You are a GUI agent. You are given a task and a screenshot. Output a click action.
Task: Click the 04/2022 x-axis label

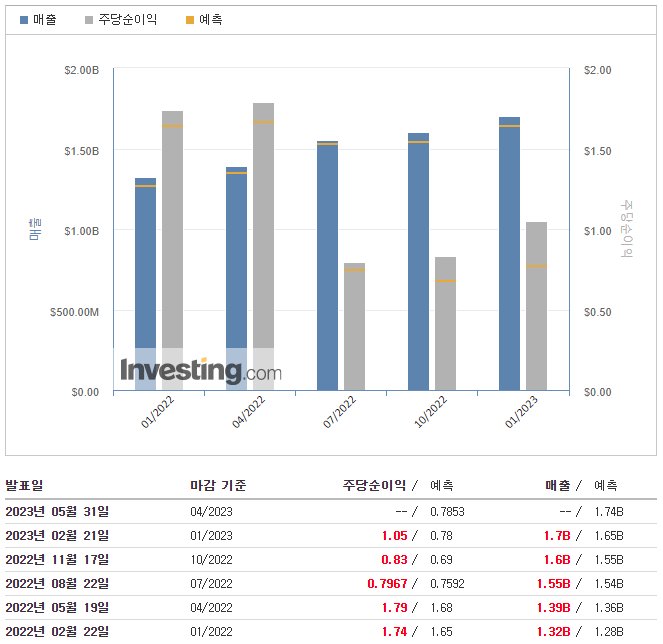(248, 412)
